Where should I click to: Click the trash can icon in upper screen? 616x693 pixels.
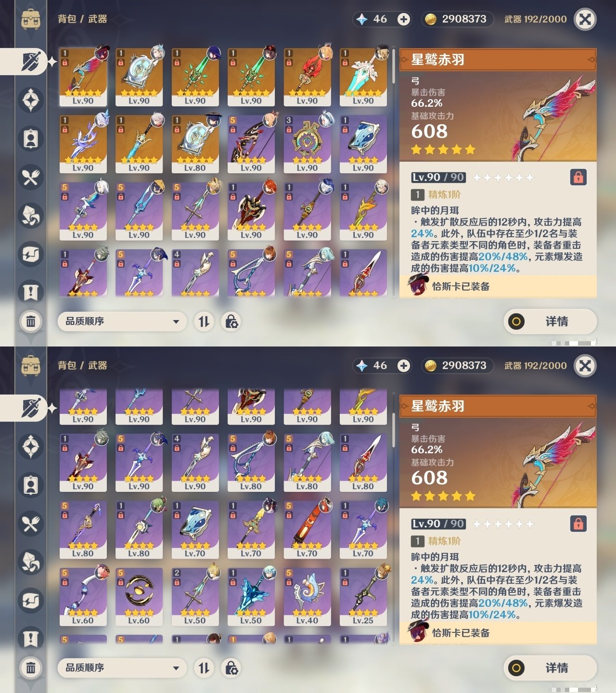31,321
